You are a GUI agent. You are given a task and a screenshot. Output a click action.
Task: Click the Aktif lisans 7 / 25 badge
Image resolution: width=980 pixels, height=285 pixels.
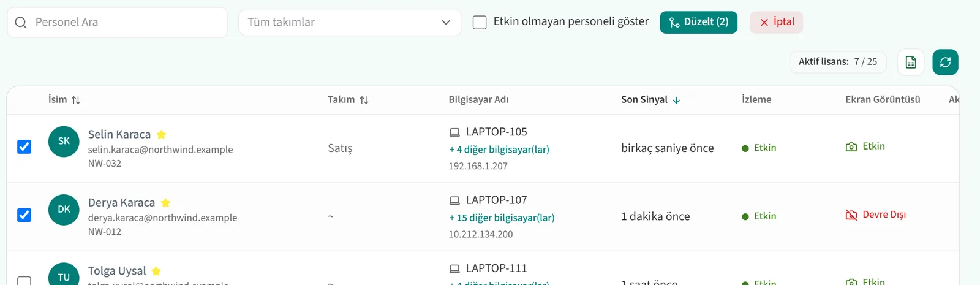(x=838, y=62)
